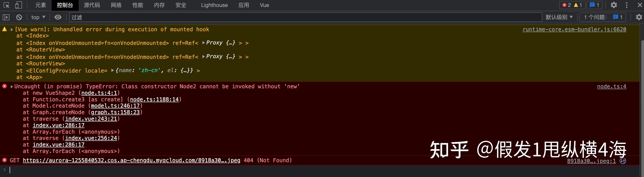Clear the console with the block icon

pos(19,17)
